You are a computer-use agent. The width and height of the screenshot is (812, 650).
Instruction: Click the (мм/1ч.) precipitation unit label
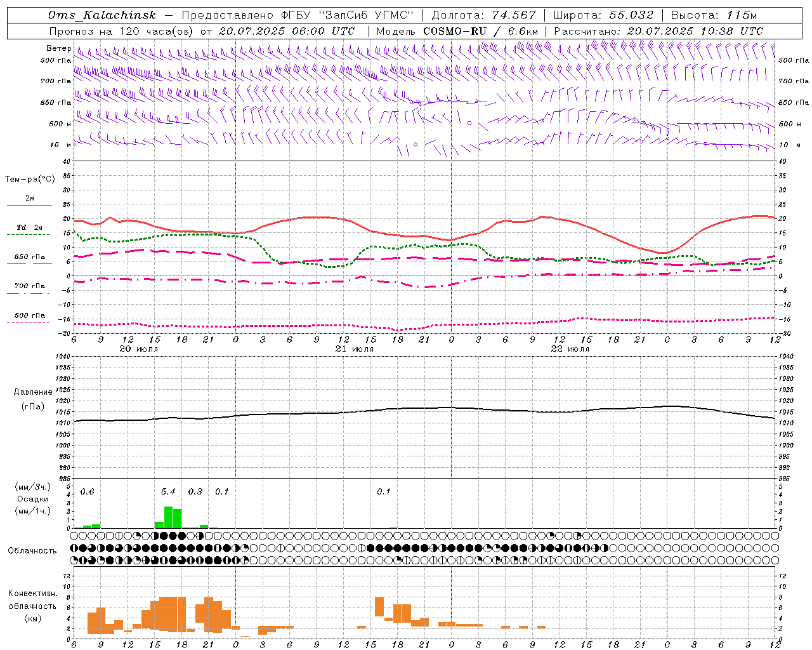[33, 511]
